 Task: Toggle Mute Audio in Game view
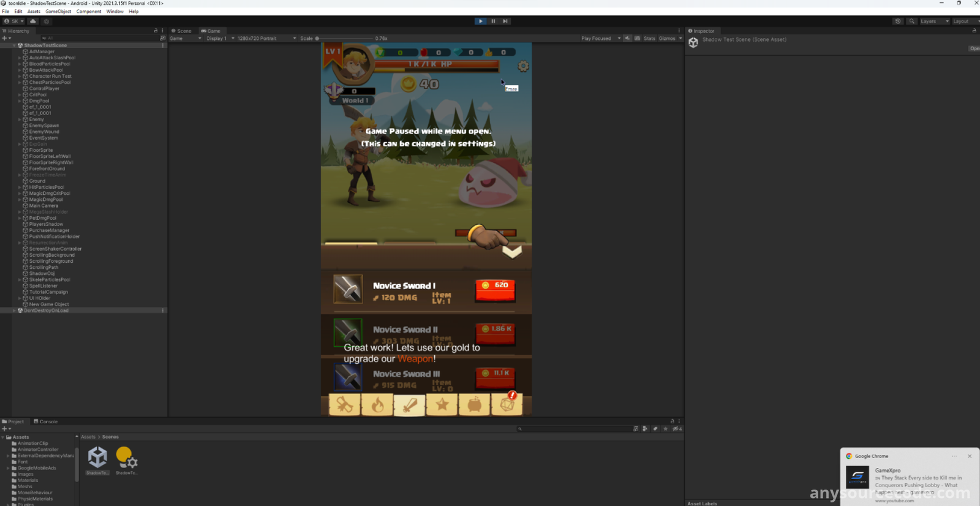point(628,38)
